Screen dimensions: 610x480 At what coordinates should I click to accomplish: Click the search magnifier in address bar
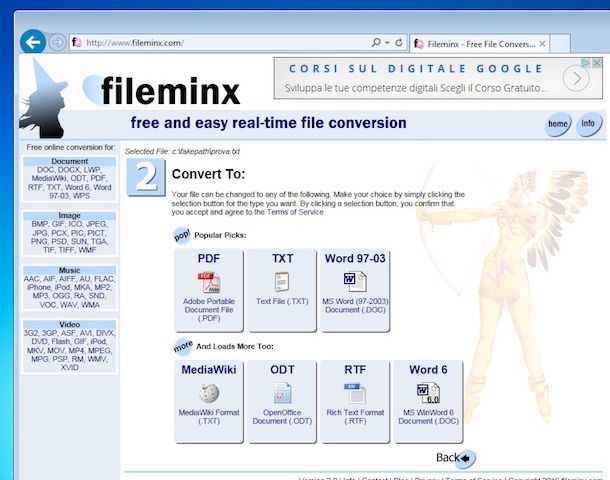[376, 42]
